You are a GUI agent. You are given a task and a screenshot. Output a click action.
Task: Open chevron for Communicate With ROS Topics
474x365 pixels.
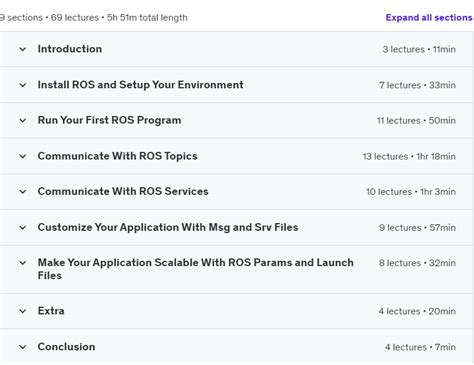point(23,156)
